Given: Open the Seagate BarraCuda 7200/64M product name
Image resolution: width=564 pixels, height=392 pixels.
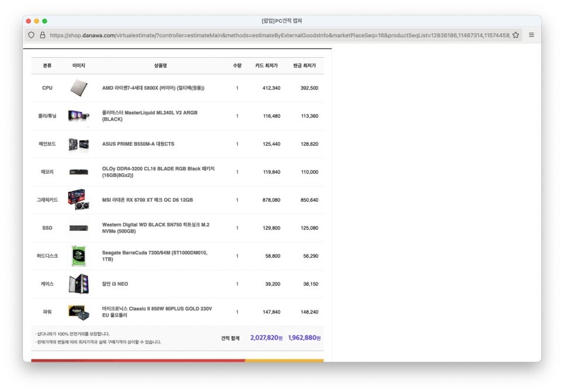Looking at the screenshot, I should click(x=155, y=256).
